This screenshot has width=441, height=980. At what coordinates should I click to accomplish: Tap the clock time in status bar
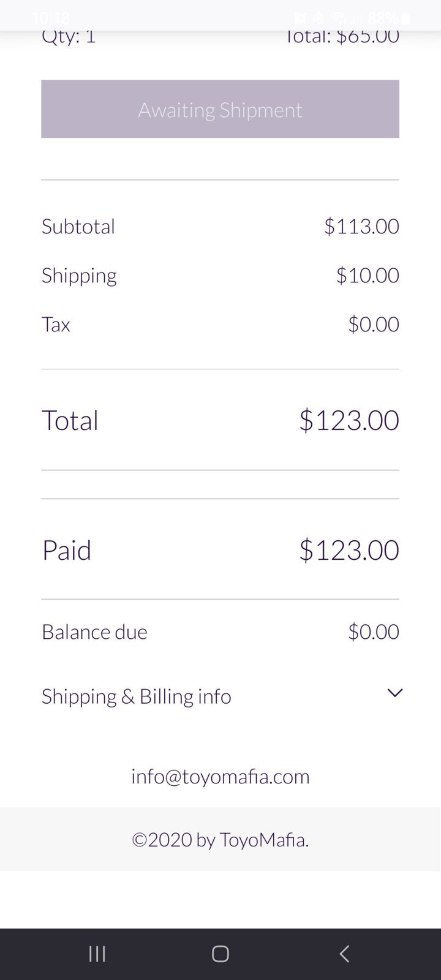[51, 18]
